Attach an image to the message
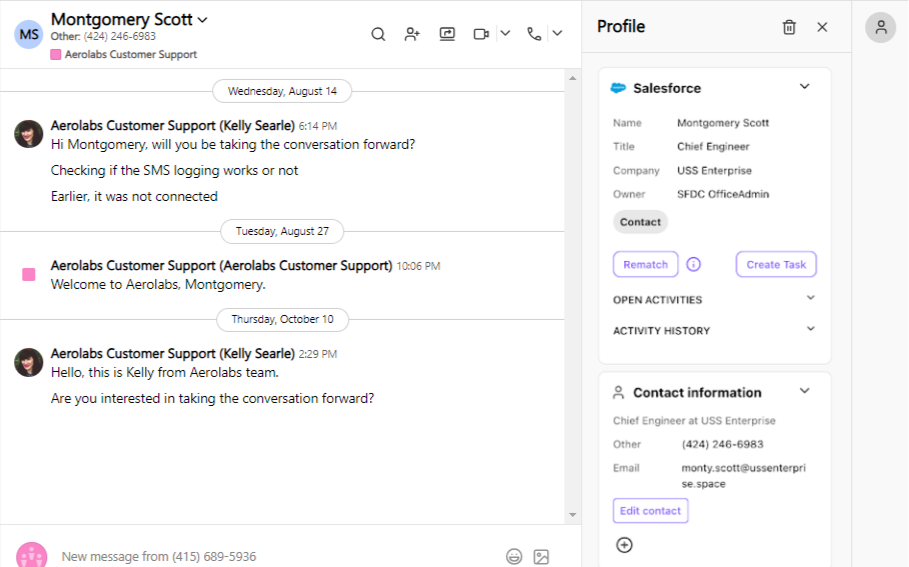Image resolution: width=909 pixels, height=567 pixels. click(541, 557)
